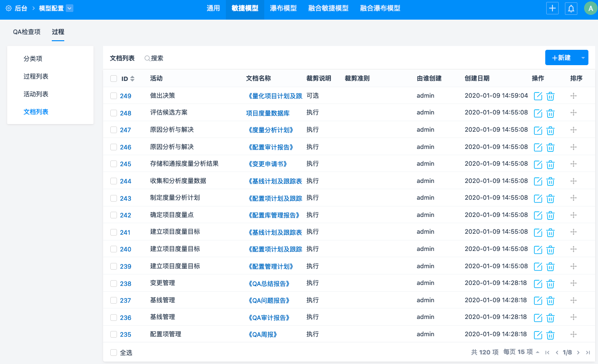Open the user avatar A menu
Viewport: 598px width, 364px height.
pyautogui.click(x=590, y=9)
